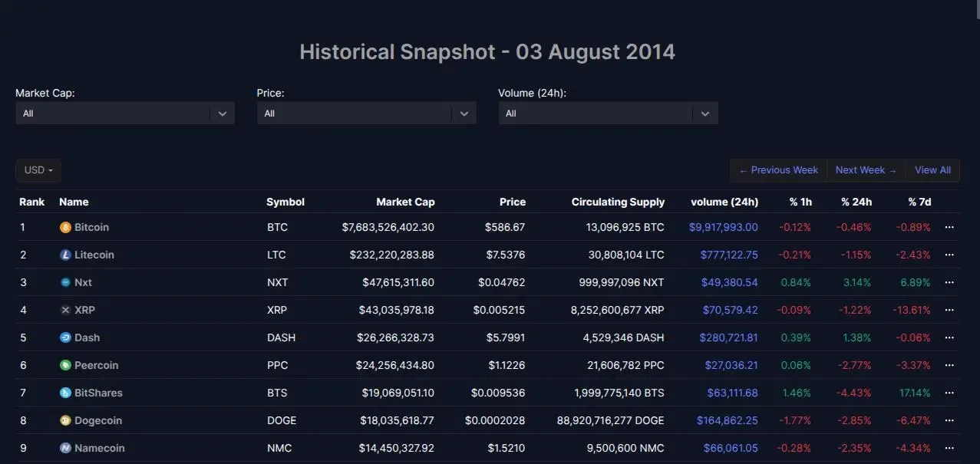Screen dimensions: 980x464
Task: Click the BitShares coin icon
Action: coord(65,392)
